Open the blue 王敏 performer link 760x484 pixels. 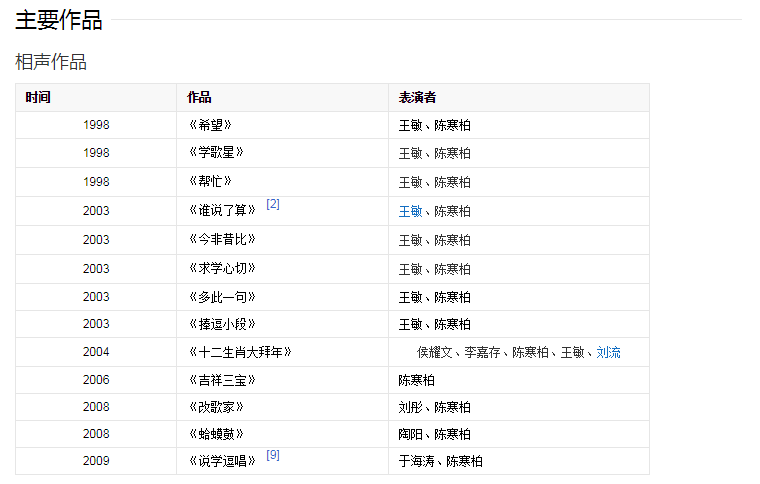coord(410,211)
